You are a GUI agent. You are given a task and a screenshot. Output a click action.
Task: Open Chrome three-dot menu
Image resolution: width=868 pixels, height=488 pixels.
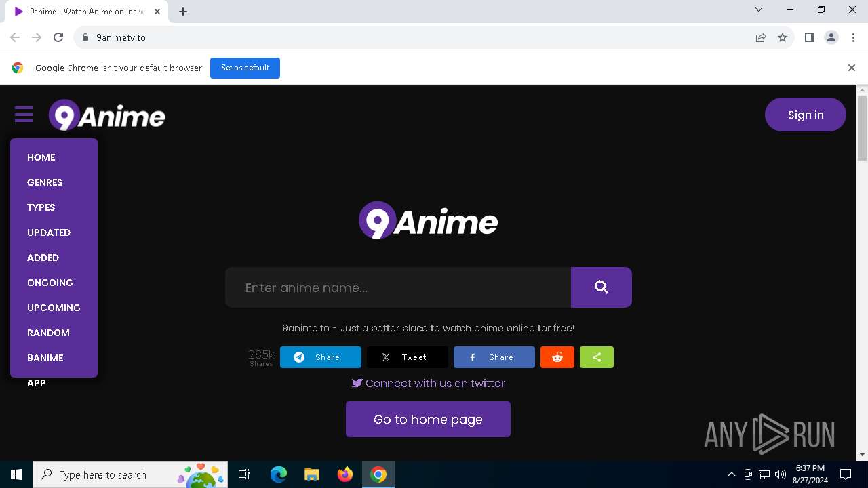(852, 37)
